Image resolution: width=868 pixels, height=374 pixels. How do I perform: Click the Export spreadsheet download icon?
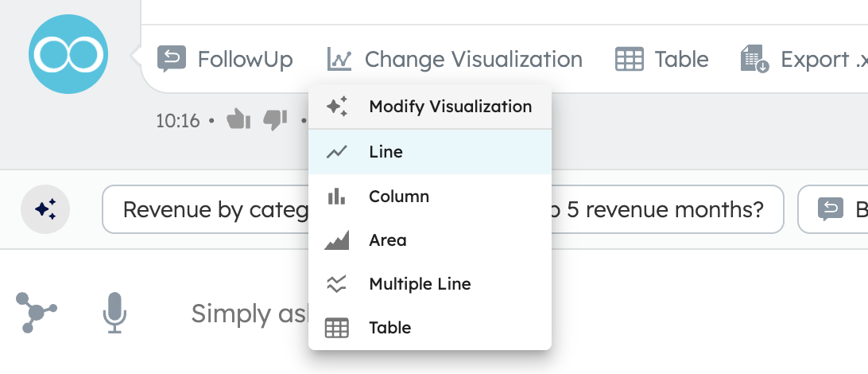pyautogui.click(x=754, y=59)
